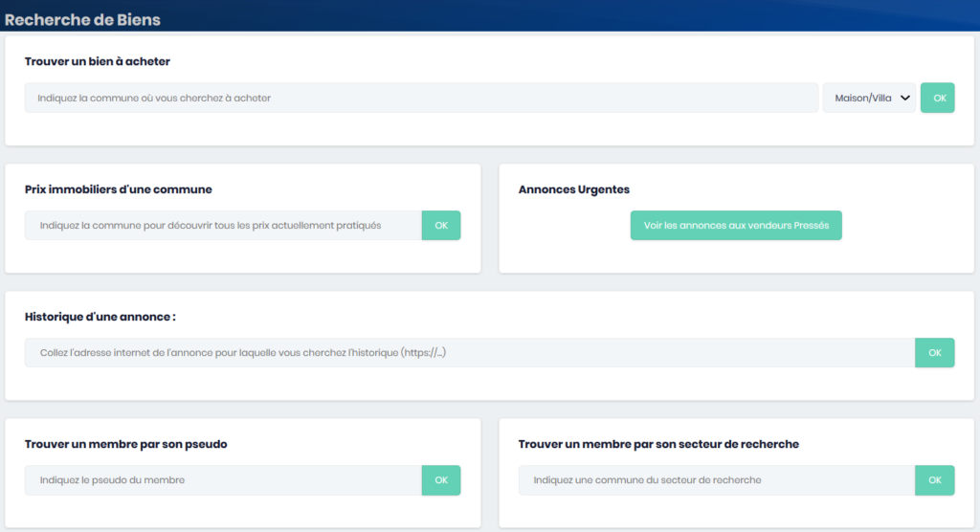Open the Maison/Villa property type dropdown

(x=861, y=98)
